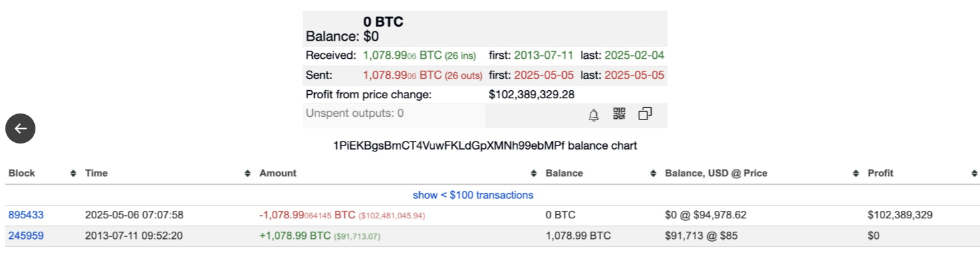Image resolution: width=980 pixels, height=255 pixels.
Task: Sort table by Block column
Action: tap(22, 173)
